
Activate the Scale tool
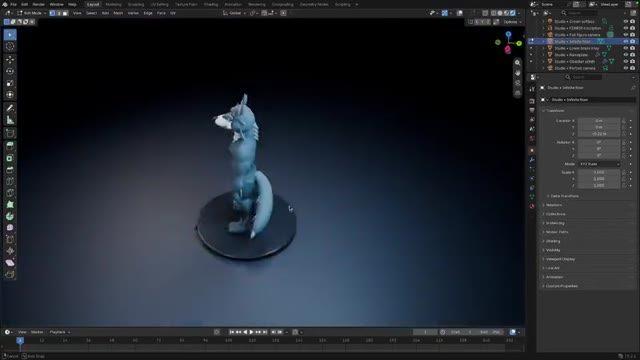click(10, 83)
